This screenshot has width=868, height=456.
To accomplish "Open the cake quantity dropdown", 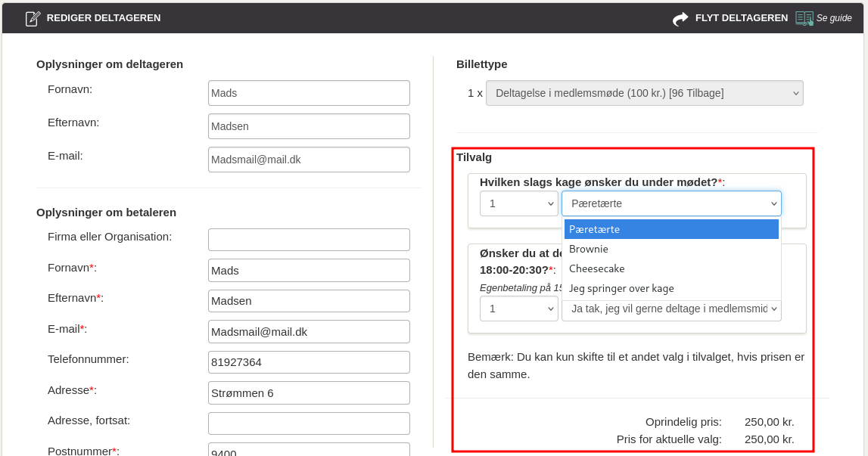I will click(518, 203).
